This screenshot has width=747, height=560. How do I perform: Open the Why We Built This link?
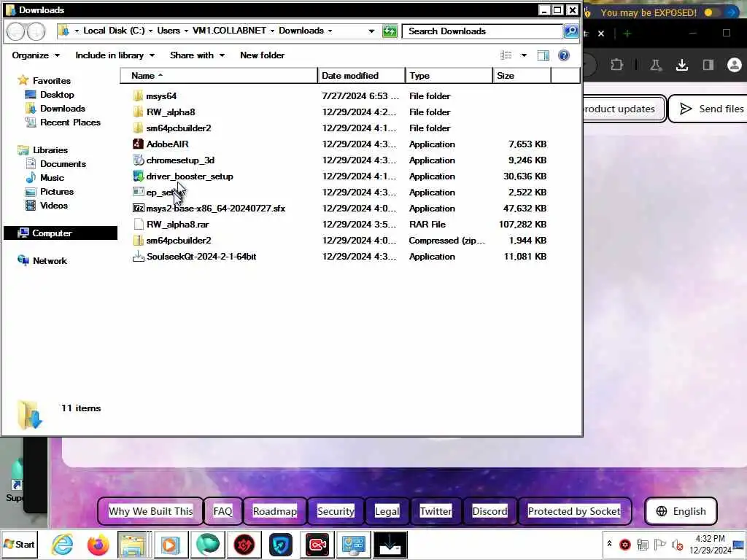coord(150,511)
